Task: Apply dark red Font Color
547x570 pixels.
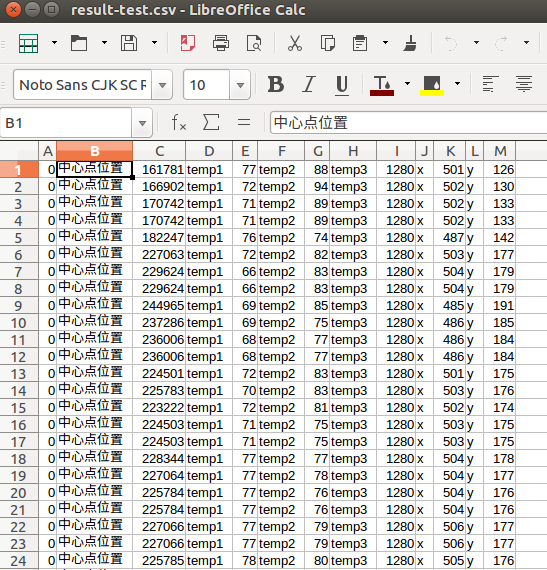Action: (x=382, y=85)
